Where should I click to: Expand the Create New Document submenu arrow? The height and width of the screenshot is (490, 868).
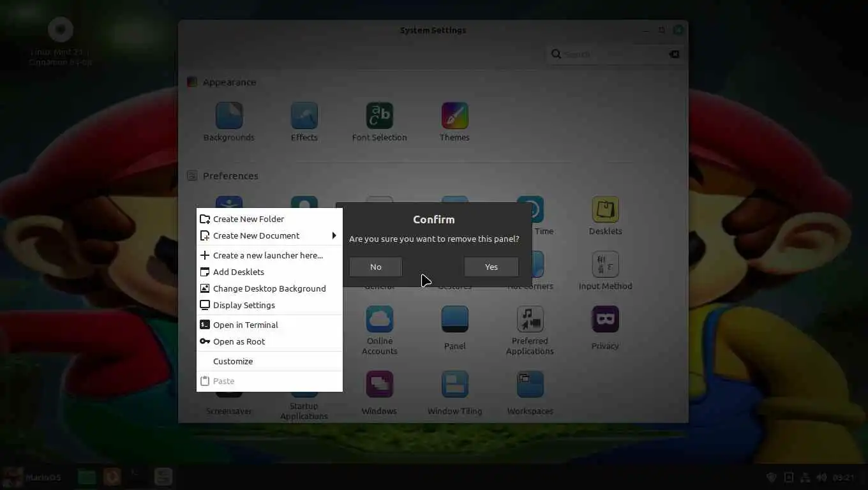click(334, 235)
